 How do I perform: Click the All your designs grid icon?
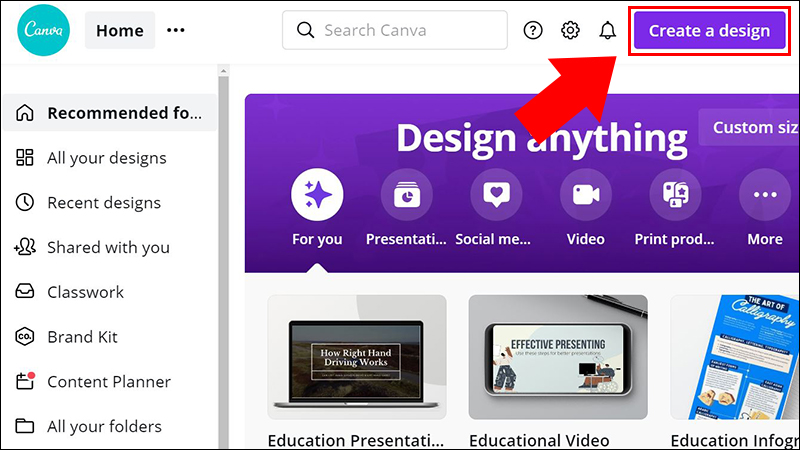coord(24,158)
